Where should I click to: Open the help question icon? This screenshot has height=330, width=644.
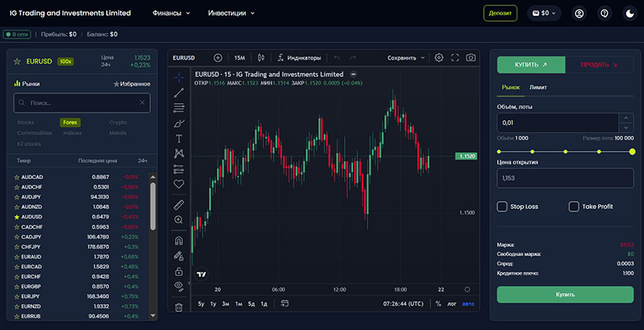(x=604, y=13)
